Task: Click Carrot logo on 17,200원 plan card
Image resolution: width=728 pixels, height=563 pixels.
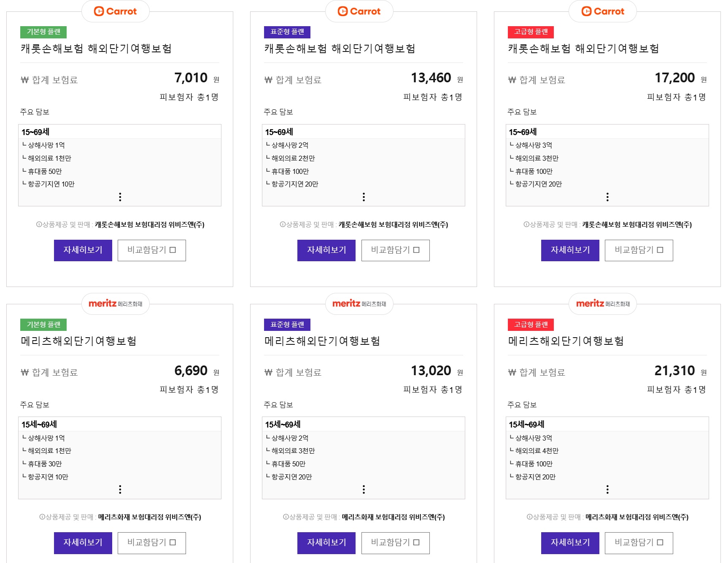Action: (x=603, y=11)
